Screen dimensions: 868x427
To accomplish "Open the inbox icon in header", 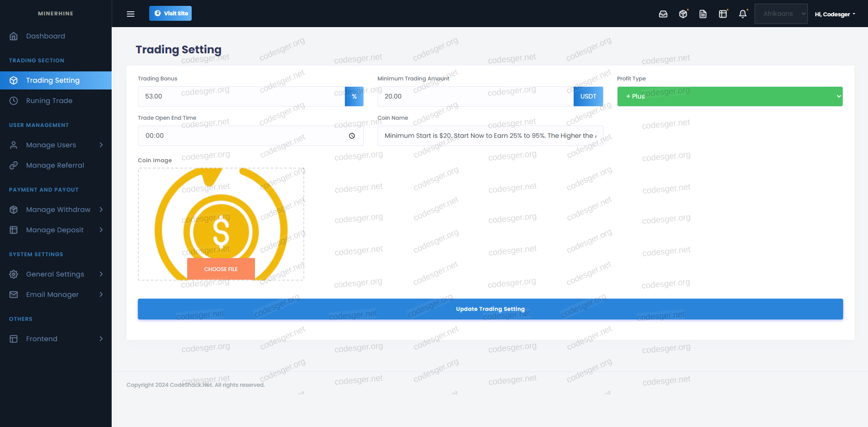I will point(663,14).
